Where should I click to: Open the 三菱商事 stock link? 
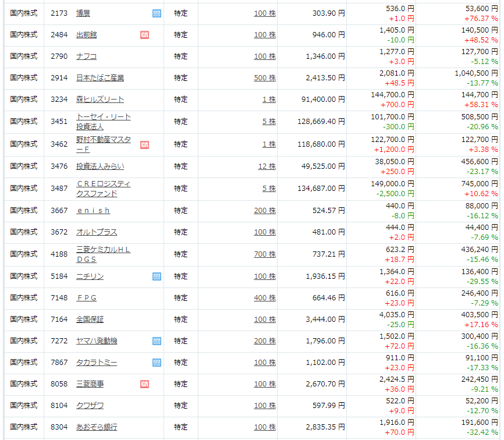tap(90, 384)
